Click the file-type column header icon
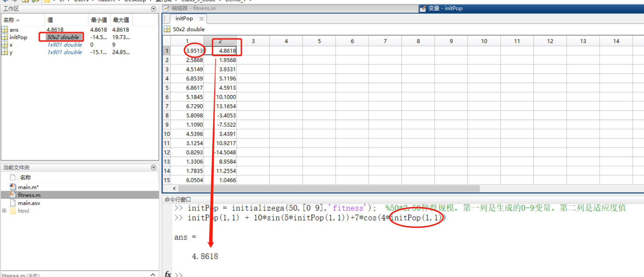644x277 pixels. tap(13, 177)
